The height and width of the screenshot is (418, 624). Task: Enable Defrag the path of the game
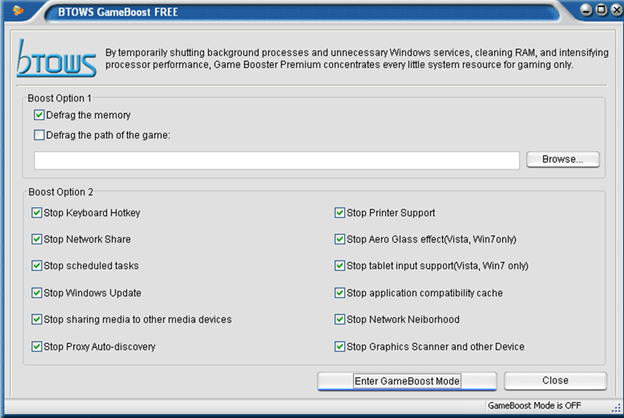(x=39, y=135)
